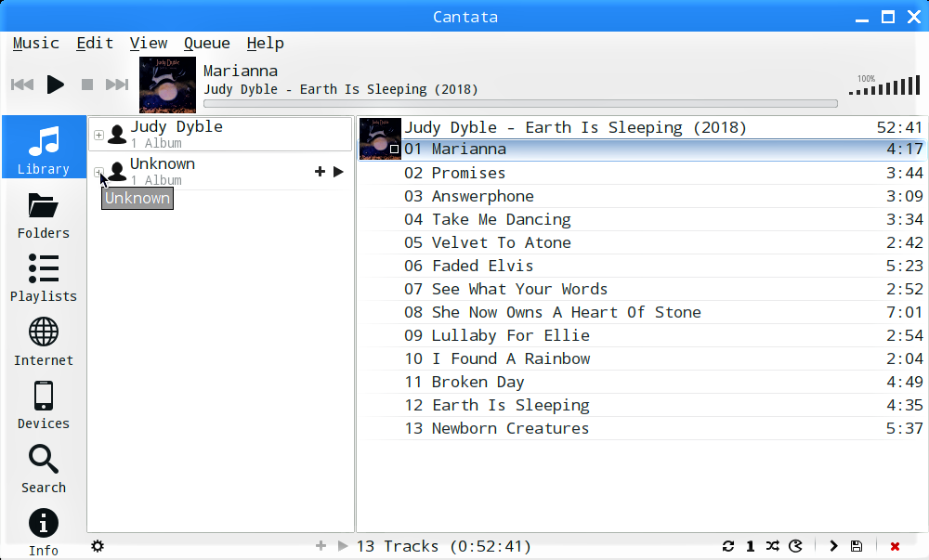Viewport: 929px width, 560px height.
Task: Open the Music menu
Action: pyautogui.click(x=36, y=44)
